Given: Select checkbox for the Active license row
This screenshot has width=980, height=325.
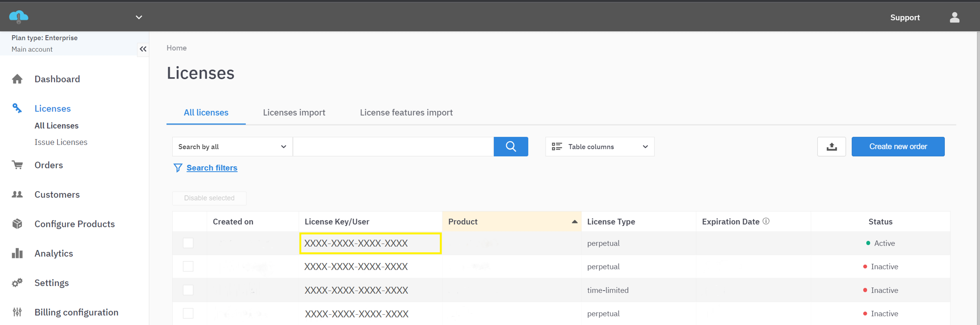Looking at the screenshot, I should coord(188,243).
